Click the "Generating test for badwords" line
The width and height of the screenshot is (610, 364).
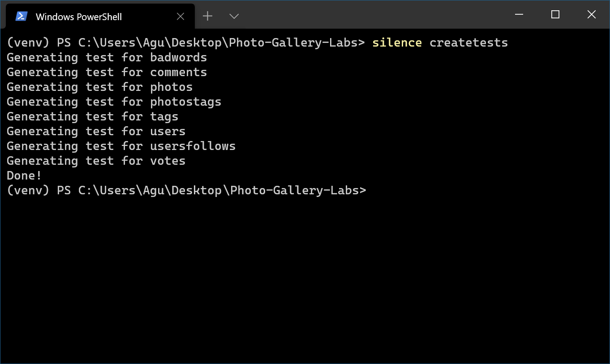(107, 57)
